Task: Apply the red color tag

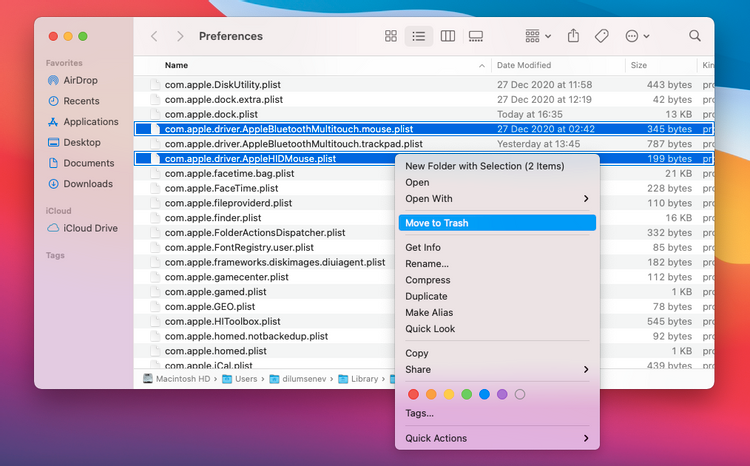Action: 413,394
